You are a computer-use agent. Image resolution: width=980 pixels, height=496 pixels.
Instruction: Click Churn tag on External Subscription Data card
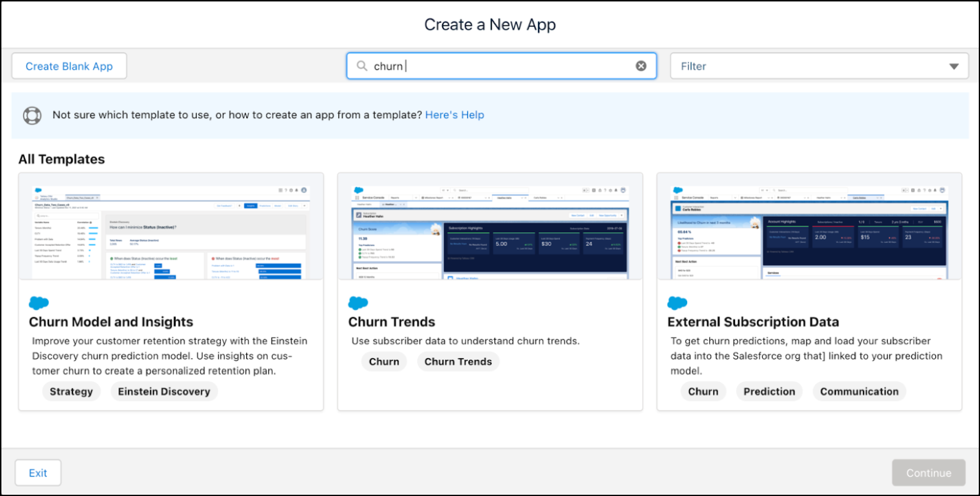pos(703,391)
